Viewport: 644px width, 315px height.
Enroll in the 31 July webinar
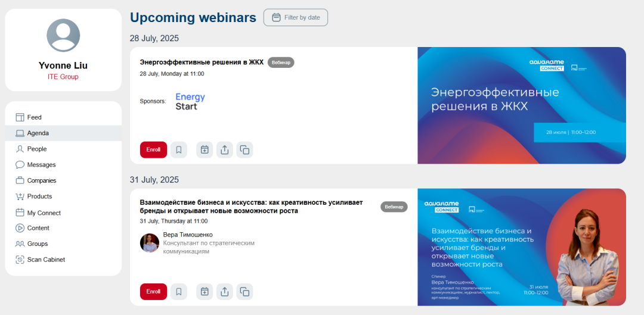tap(153, 292)
